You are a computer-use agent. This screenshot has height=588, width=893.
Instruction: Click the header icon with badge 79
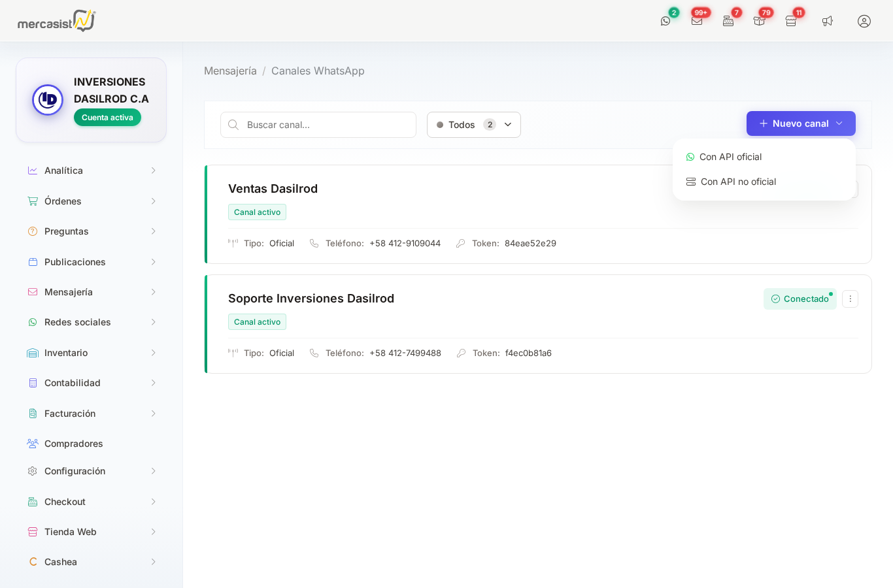[759, 21]
